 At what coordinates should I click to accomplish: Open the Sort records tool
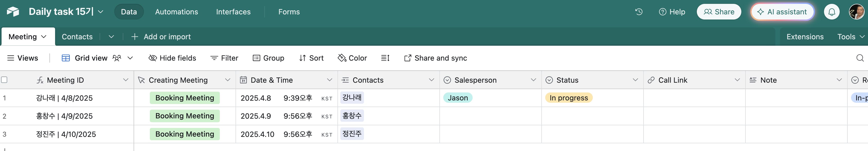click(x=311, y=58)
